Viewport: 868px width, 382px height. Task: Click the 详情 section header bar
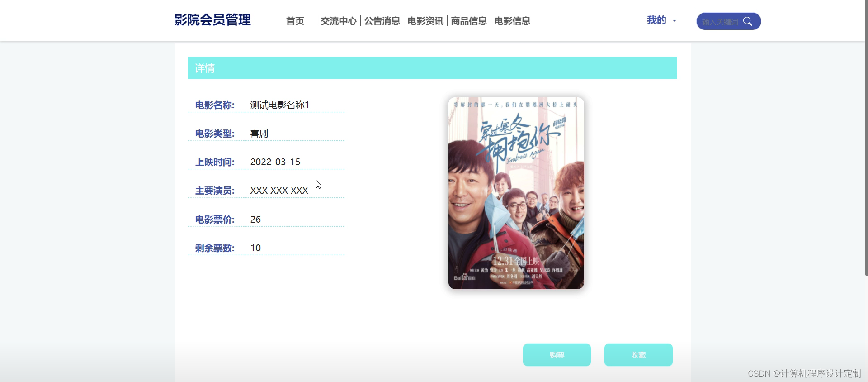click(x=433, y=68)
